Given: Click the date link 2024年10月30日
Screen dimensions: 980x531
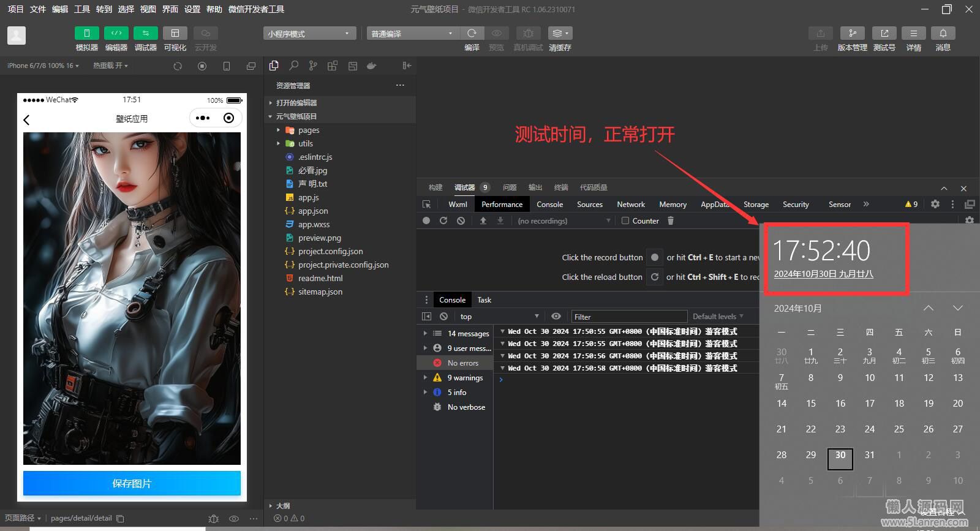Looking at the screenshot, I should click(x=823, y=274).
